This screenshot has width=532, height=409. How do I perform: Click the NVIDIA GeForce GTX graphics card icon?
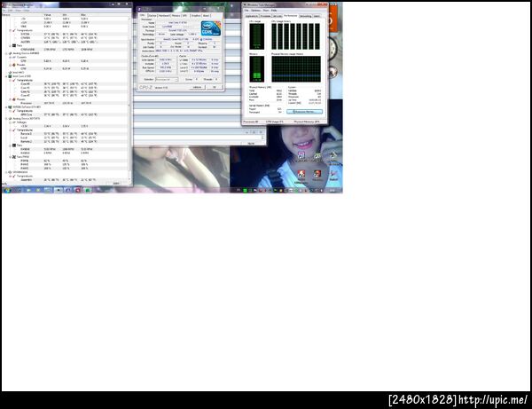pyautogui.click(x=10, y=107)
